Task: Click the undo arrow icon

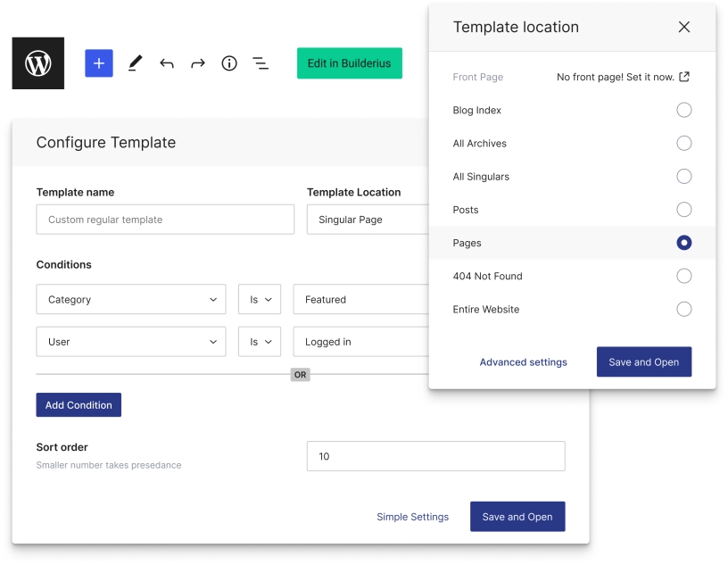Action: 166,62
